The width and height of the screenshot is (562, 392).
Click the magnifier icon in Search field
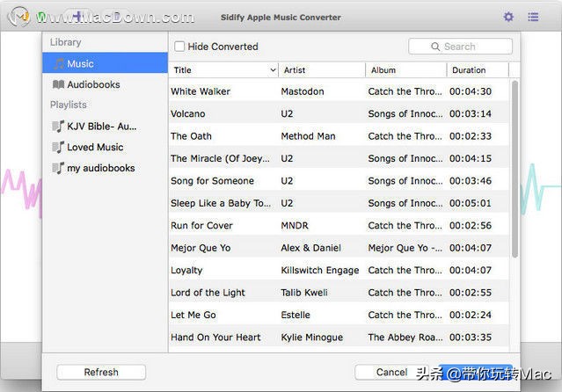(435, 47)
